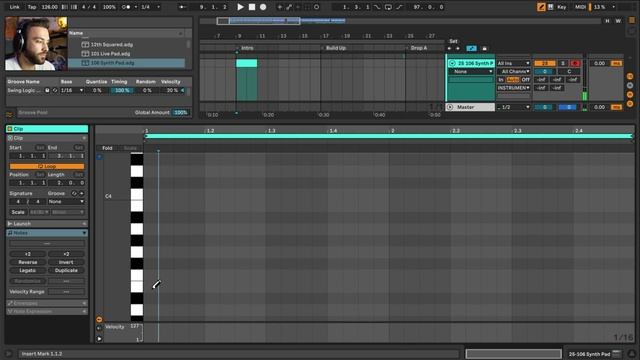Toggle the Fold button in piano roll

point(107,148)
